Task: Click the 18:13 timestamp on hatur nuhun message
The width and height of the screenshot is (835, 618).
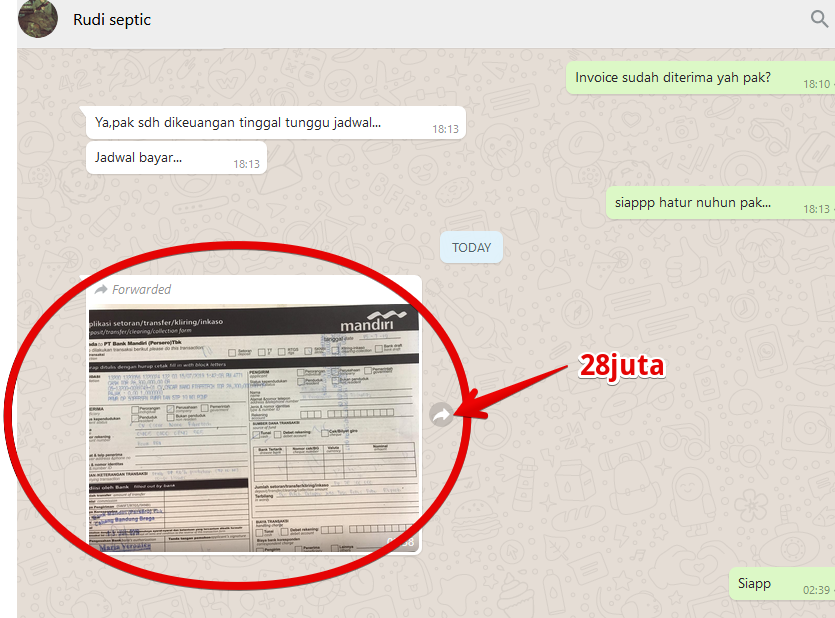Action: (816, 209)
